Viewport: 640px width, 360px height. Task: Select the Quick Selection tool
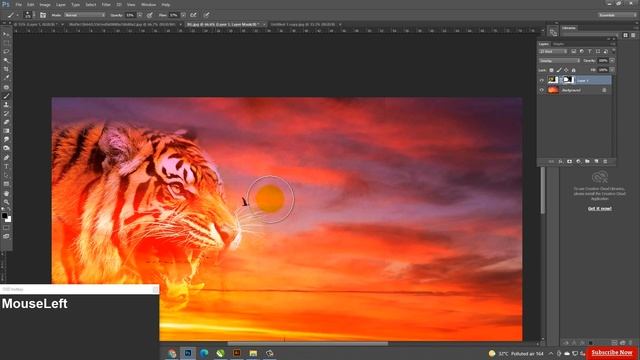(6, 60)
